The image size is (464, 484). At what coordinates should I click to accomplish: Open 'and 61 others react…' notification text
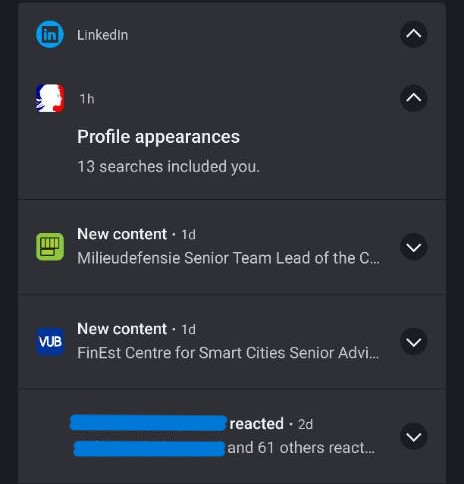pyautogui.click(x=301, y=448)
